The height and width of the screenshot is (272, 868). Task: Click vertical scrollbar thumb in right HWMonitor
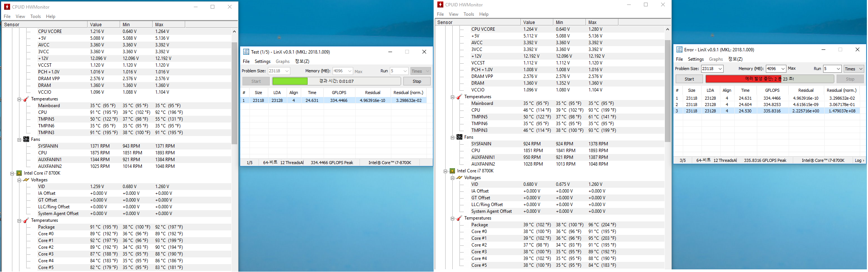pyautogui.click(x=667, y=91)
